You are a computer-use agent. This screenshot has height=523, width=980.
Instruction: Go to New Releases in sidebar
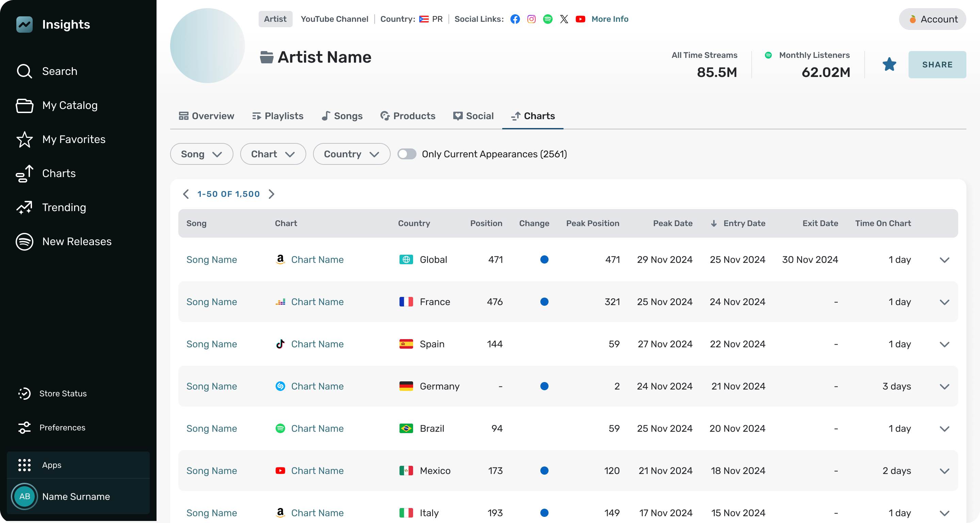coord(77,241)
